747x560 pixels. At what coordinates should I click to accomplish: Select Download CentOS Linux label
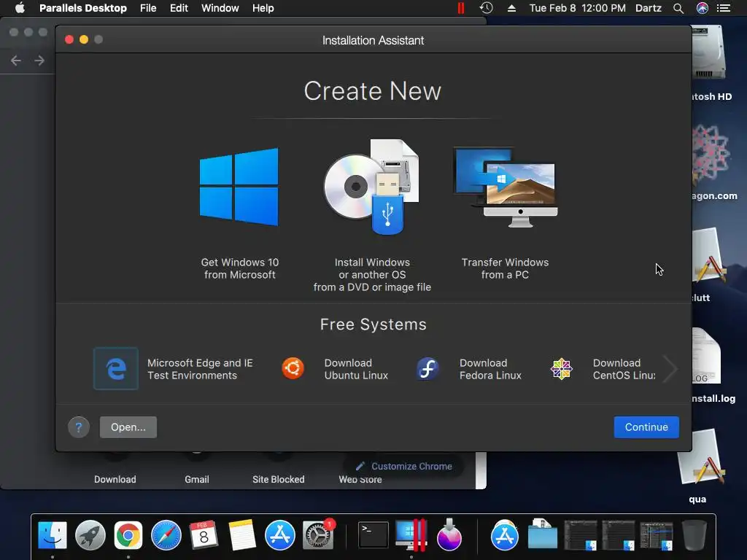click(x=624, y=369)
